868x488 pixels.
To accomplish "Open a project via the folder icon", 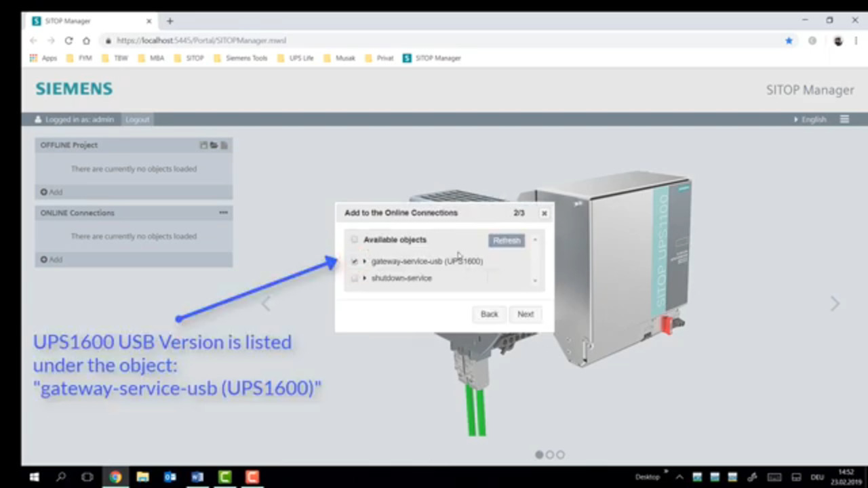I will coord(214,145).
